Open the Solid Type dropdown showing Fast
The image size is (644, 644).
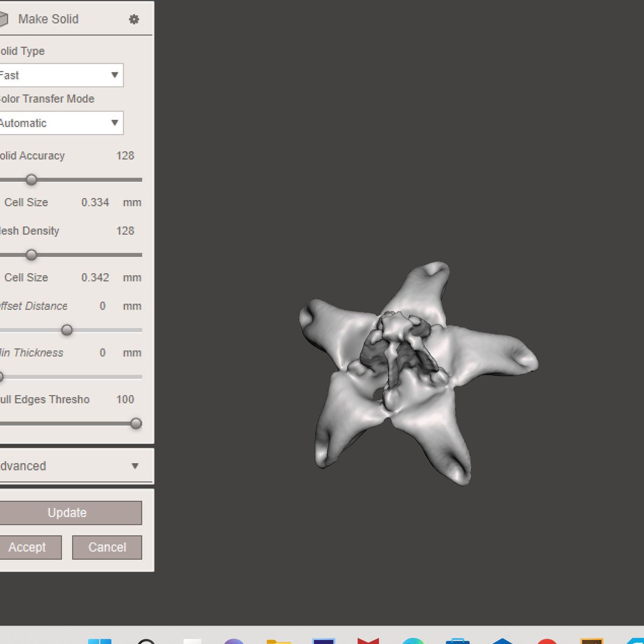62,75
